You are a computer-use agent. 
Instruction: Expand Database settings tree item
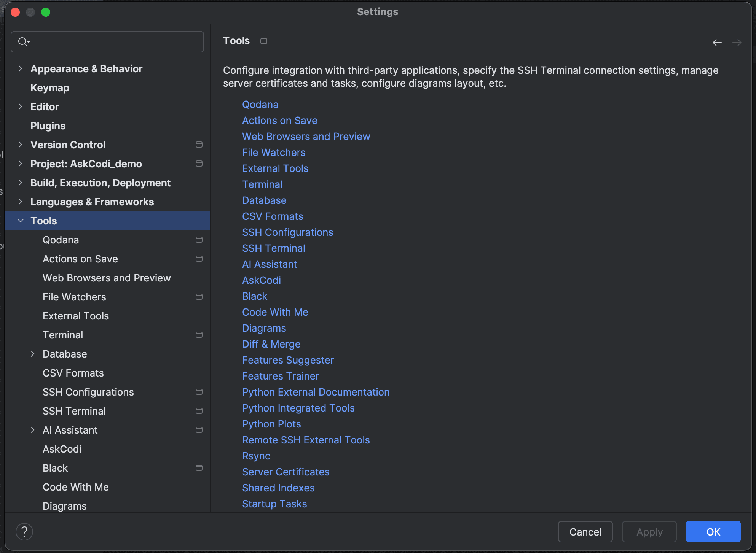(x=33, y=354)
